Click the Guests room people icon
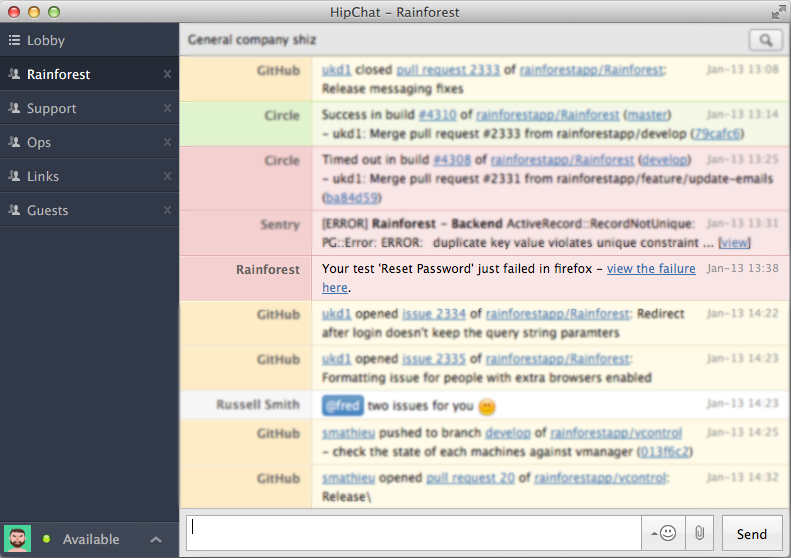 click(x=14, y=210)
